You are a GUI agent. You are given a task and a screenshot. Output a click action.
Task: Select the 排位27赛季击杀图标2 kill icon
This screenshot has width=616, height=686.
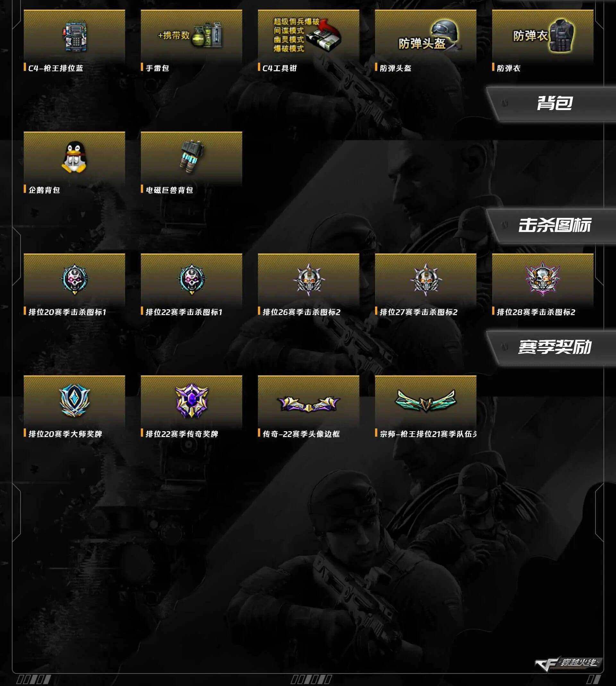[x=426, y=279]
